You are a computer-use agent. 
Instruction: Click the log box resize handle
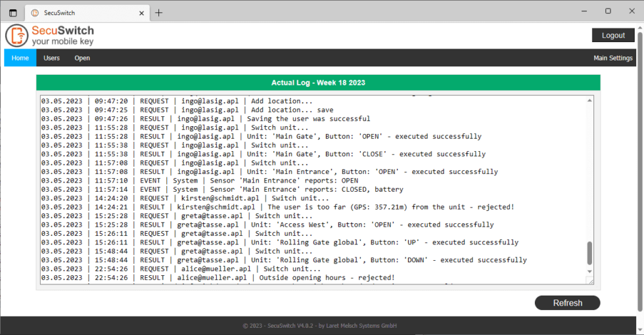point(589,281)
